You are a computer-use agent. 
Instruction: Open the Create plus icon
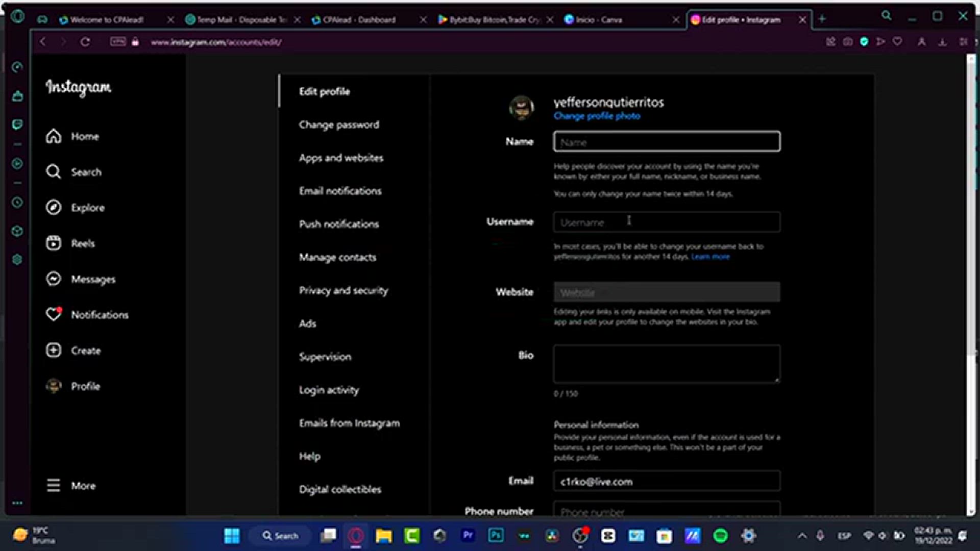click(x=54, y=350)
